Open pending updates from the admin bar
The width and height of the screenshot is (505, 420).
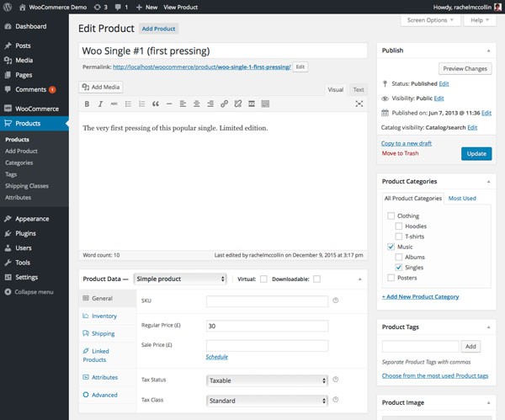click(x=101, y=7)
